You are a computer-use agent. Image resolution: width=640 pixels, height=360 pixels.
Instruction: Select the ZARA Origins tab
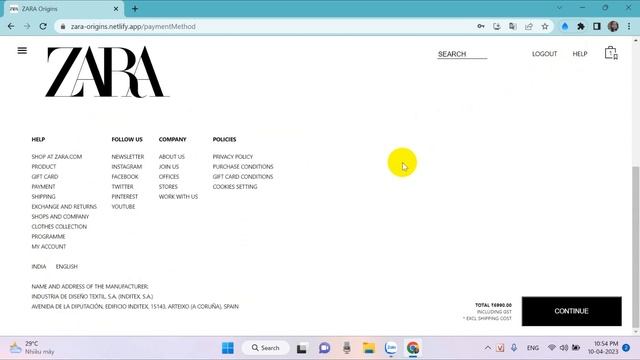pyautogui.click(x=63, y=9)
